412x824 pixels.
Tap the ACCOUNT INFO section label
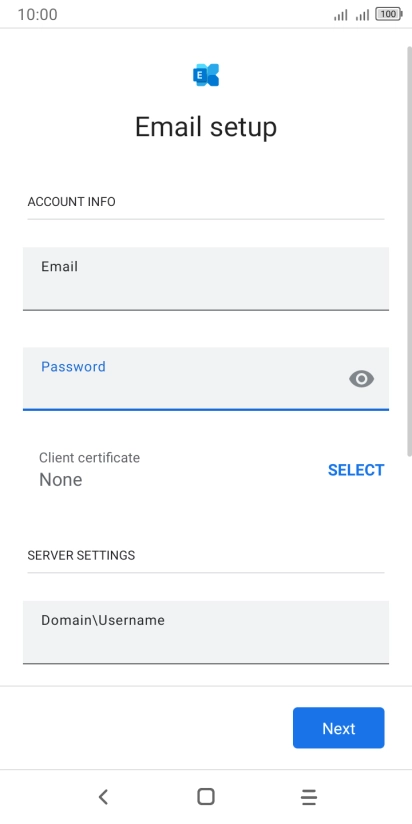71,202
